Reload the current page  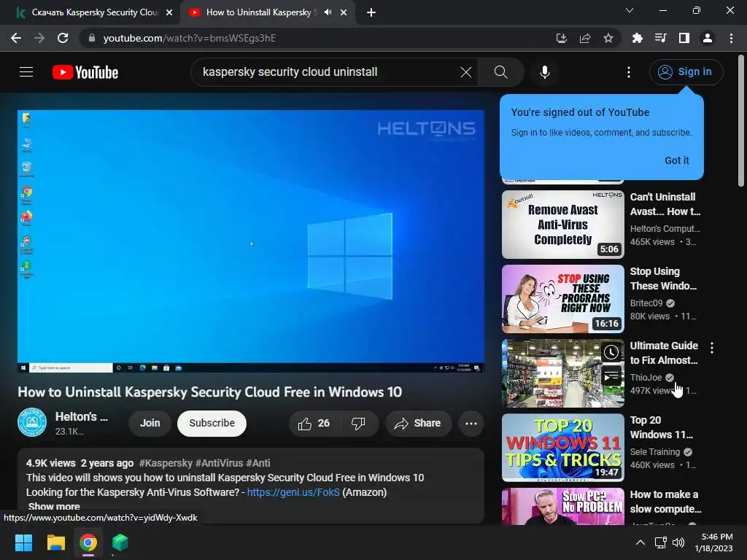[x=63, y=38]
